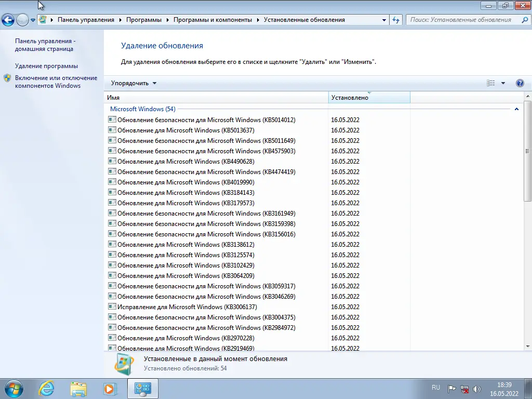Open the recent pages dropdown arrow

coord(33,20)
